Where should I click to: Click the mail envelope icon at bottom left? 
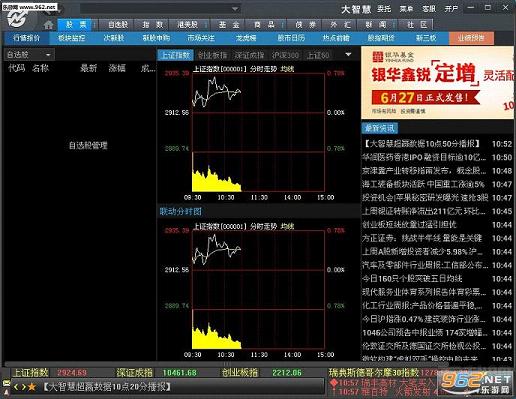pos(6,383)
